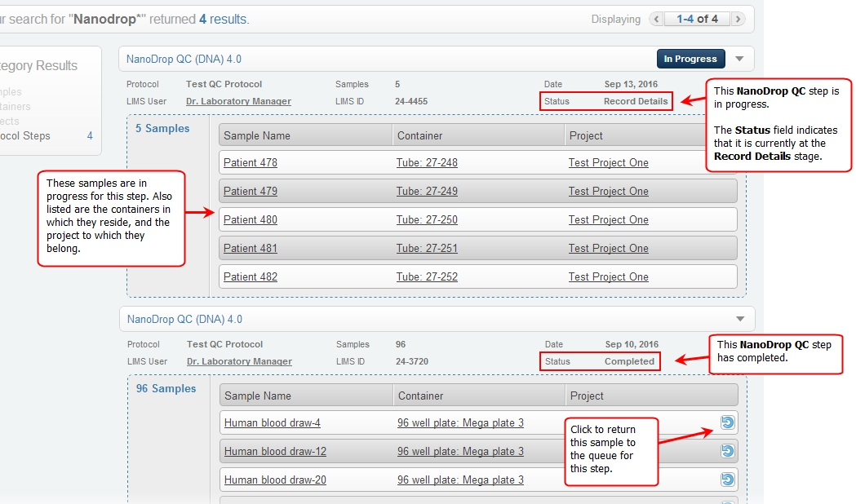Click Human blood draw-12 sample link
This screenshot has width=856, height=504.
(275, 451)
